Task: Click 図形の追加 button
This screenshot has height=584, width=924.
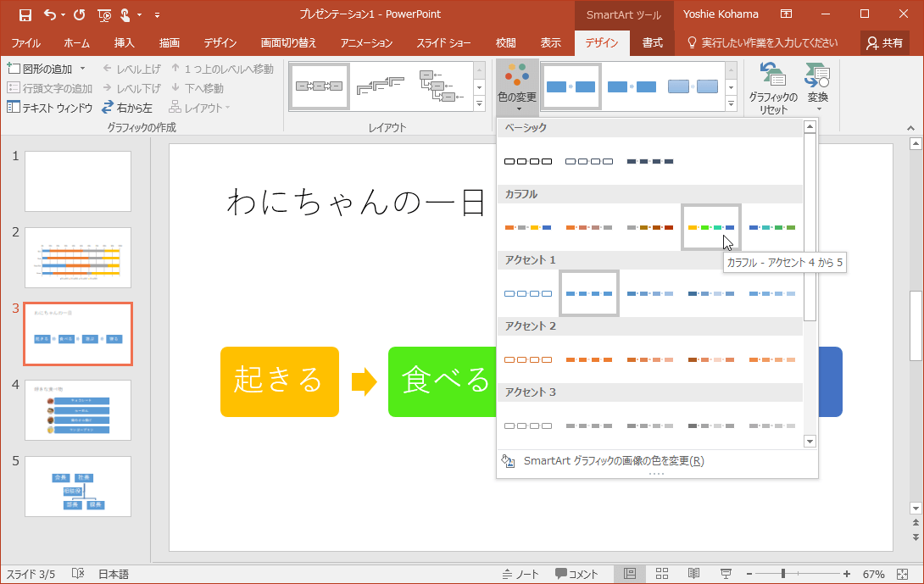Action: point(40,69)
